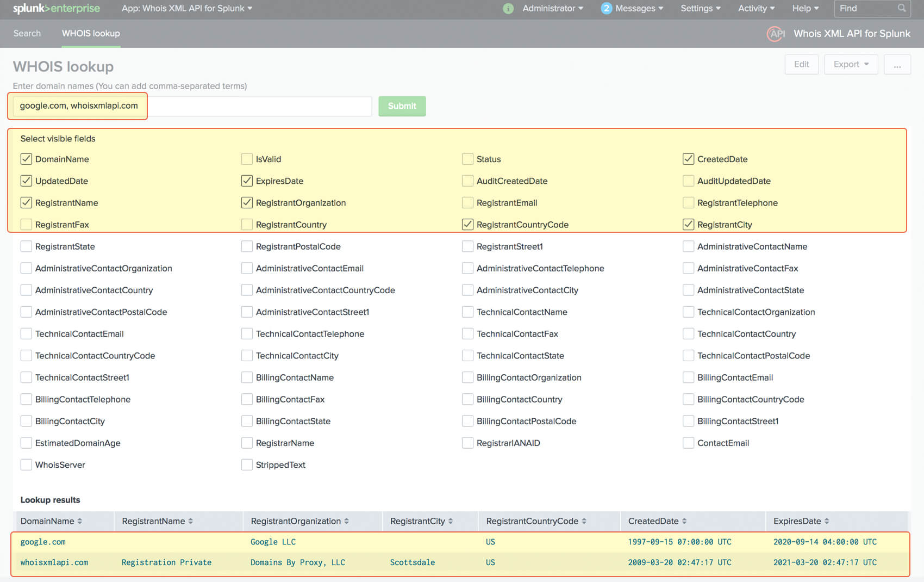
Task: Check the RegistrantEmail checkbox
Action: point(467,202)
